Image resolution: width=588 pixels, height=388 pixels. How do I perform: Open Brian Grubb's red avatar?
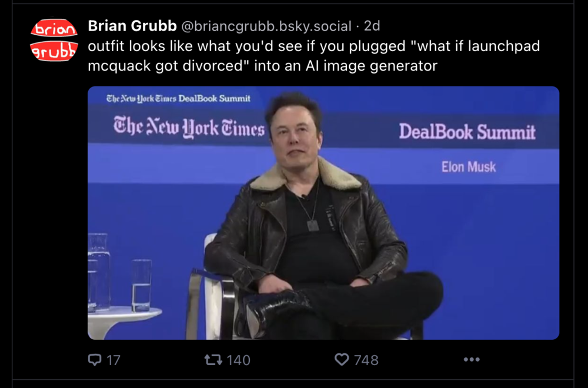click(54, 40)
